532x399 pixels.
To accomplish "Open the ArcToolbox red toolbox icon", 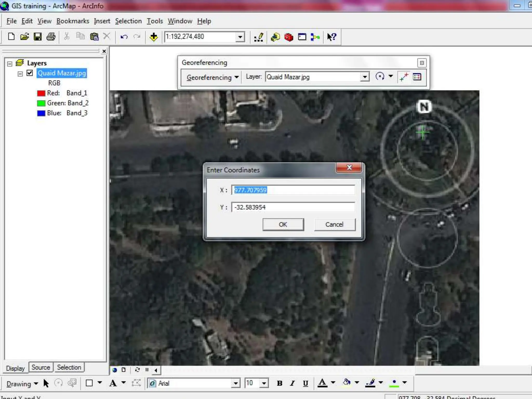I will tap(289, 37).
